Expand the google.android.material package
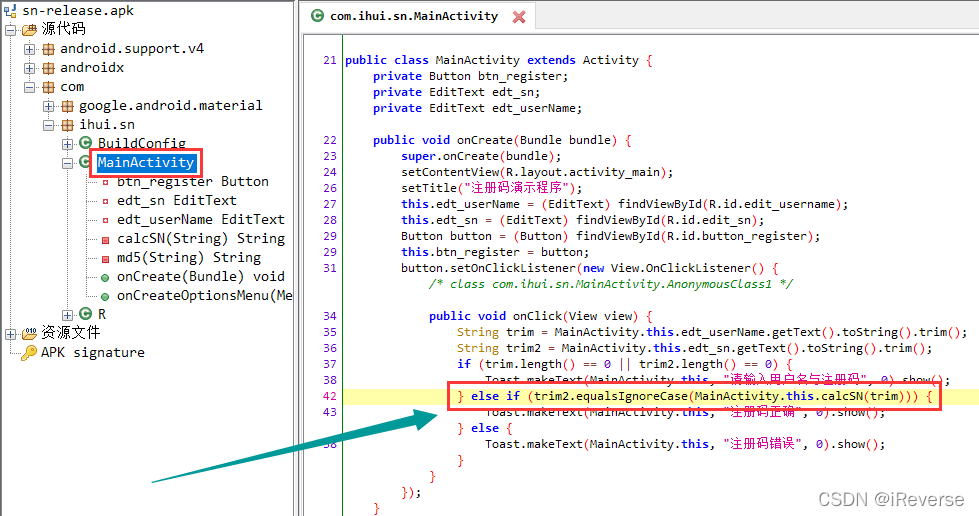 click(x=49, y=106)
